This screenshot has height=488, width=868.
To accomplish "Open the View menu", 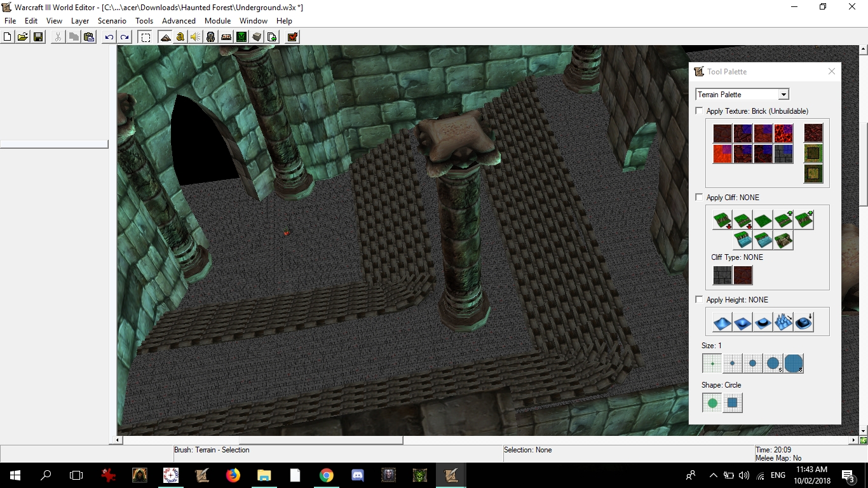I will click(x=54, y=21).
